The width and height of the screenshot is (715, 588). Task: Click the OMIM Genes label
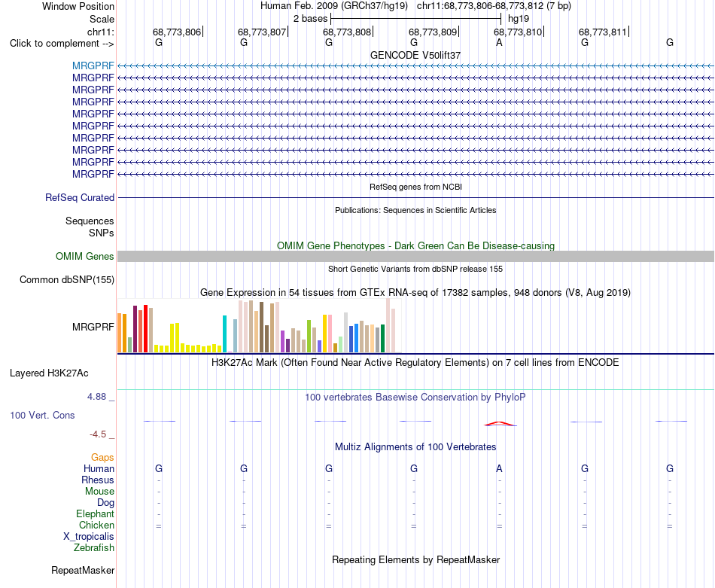(x=85, y=257)
